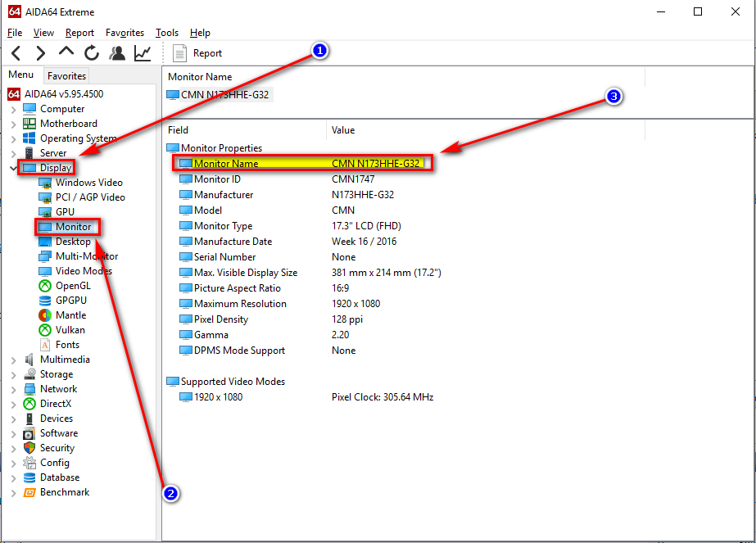Switch to the Favorites tab
Viewport: 756px width, 543px height.
click(x=66, y=76)
